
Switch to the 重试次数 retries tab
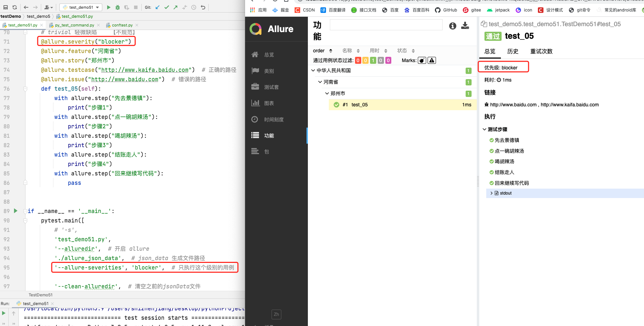coord(541,51)
